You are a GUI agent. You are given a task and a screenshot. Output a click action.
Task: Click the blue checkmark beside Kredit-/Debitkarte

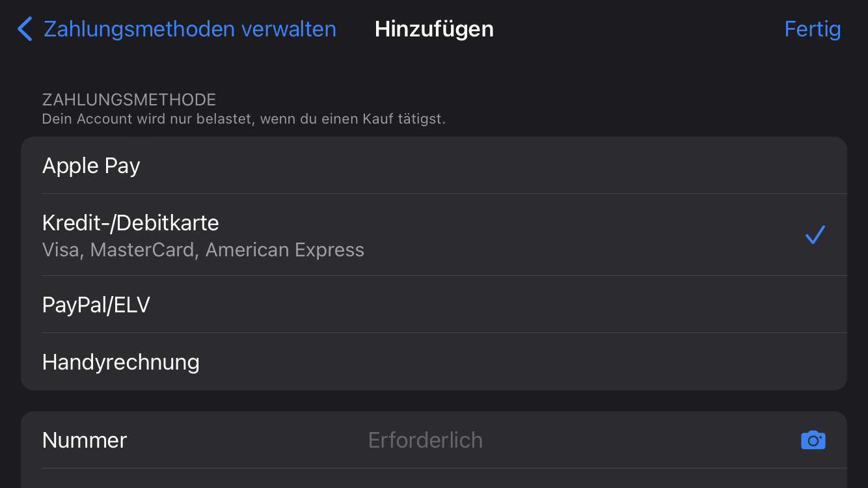[x=815, y=235]
